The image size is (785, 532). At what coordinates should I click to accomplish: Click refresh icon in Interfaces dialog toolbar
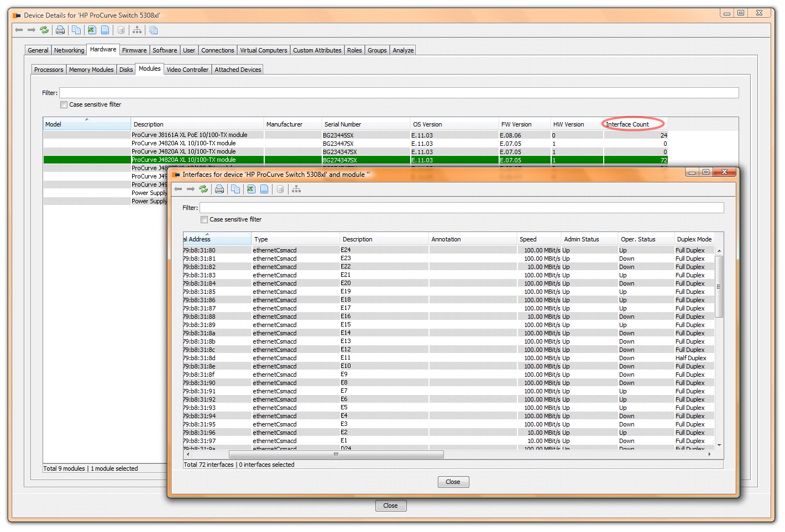pyautogui.click(x=203, y=189)
